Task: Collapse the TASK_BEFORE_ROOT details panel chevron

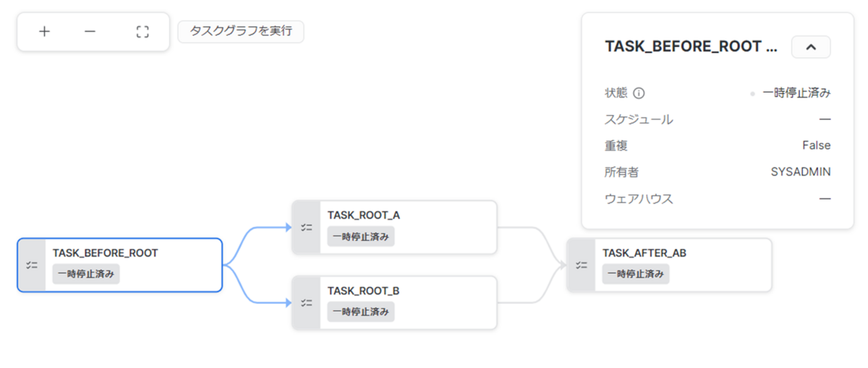Action: 811,47
